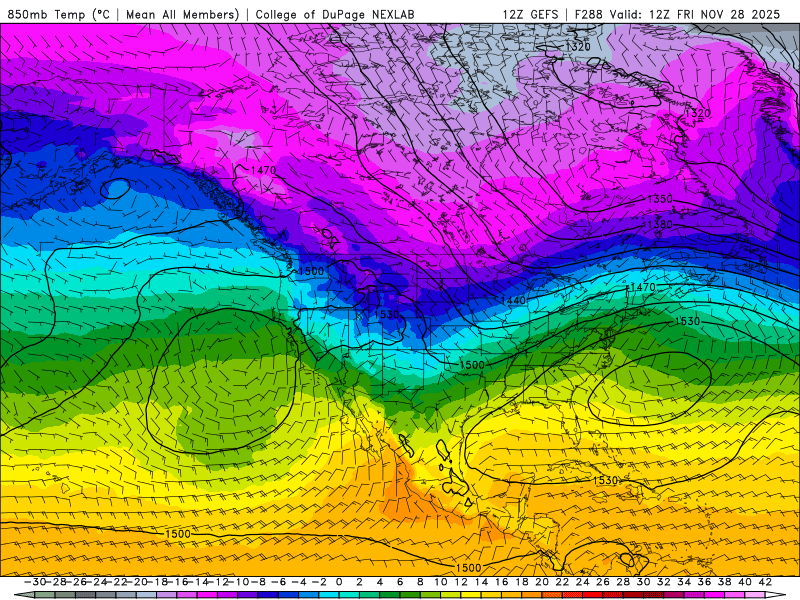Click the positive legend value "22"
This screenshot has height=600, width=800.
tap(562, 582)
